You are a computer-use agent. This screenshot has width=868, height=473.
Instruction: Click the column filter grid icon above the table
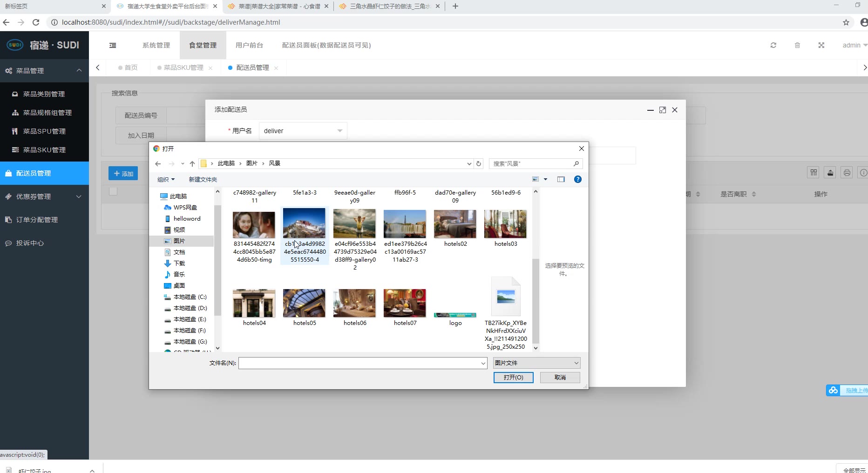pos(814,173)
